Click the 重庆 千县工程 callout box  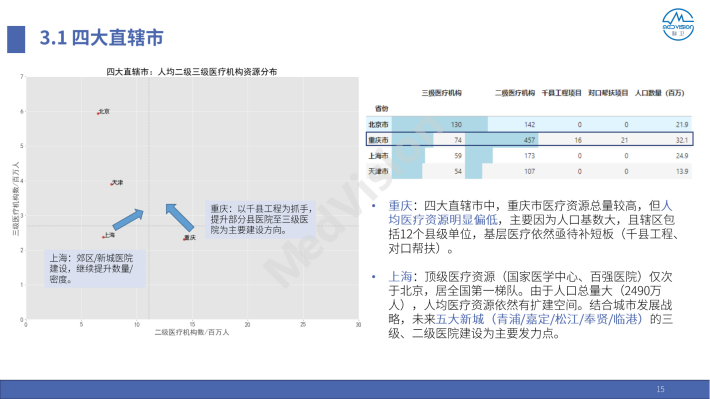coord(260,219)
